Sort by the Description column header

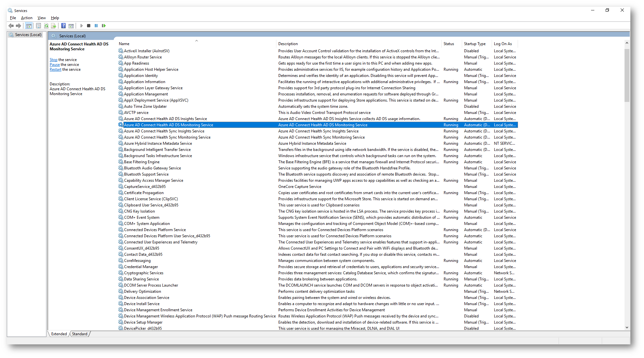click(359, 44)
